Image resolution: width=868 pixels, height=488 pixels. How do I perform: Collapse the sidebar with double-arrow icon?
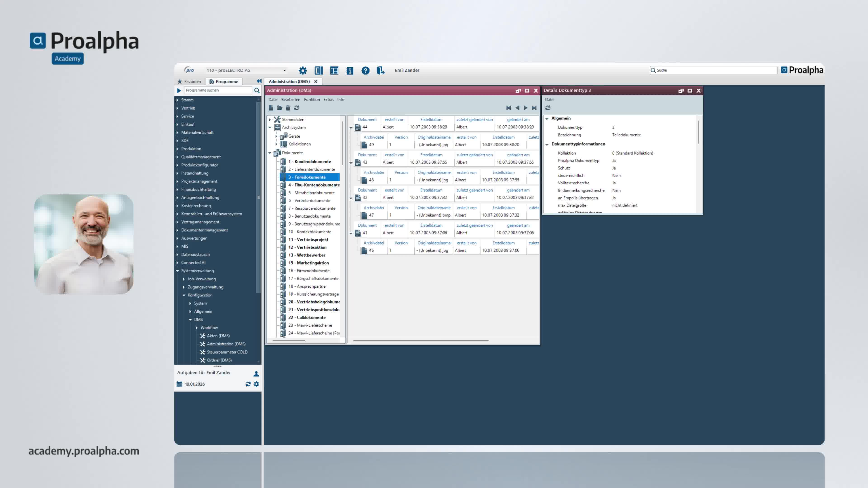259,81
